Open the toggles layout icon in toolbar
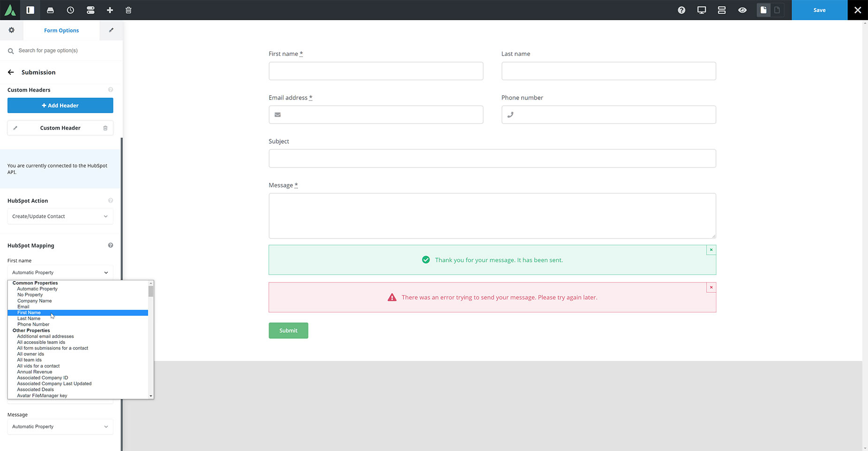This screenshot has width=868, height=451. point(91,10)
